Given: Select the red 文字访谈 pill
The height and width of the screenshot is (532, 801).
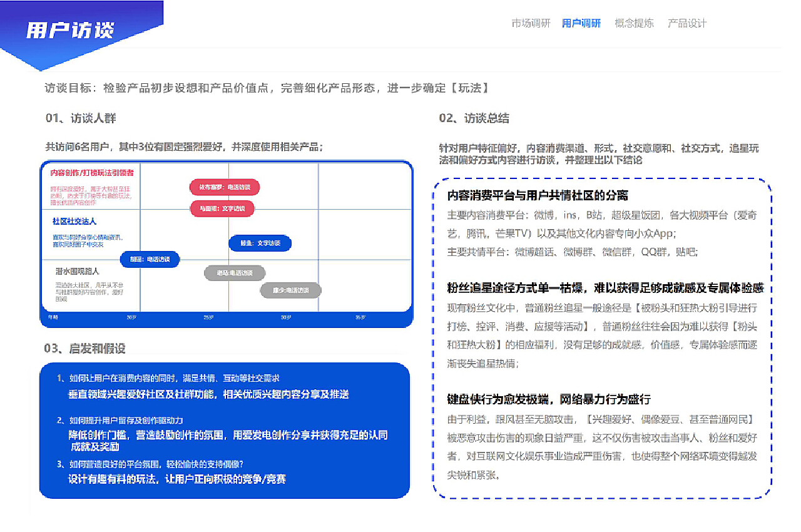Looking at the screenshot, I should pos(222,208).
